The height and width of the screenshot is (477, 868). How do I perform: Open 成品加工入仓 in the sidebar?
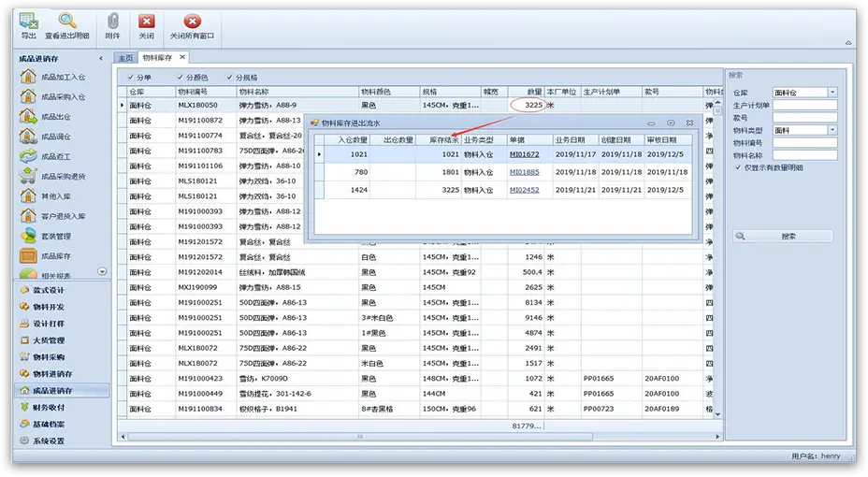[52, 77]
